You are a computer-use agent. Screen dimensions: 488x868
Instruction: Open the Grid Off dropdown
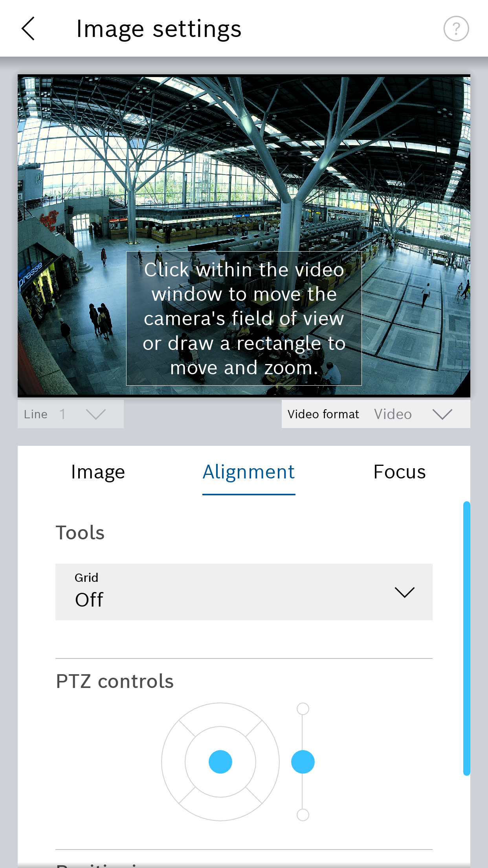[x=244, y=592]
